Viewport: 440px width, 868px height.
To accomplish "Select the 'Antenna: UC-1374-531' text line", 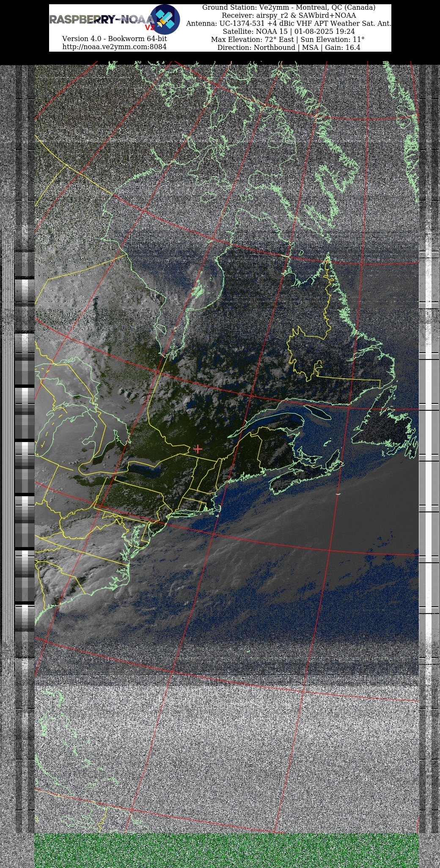I will [289, 24].
